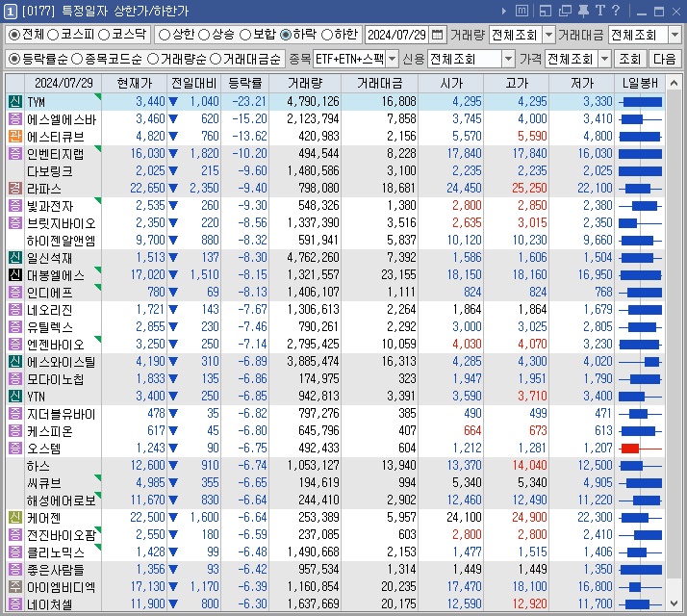
Task: Click the scrollbar up arrow
Action: coord(674,83)
